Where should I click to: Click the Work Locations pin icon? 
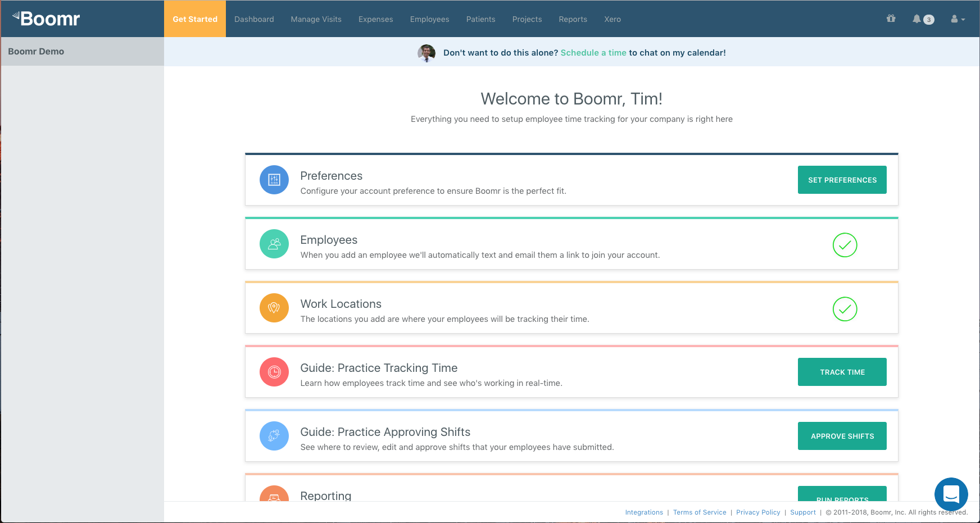(274, 308)
